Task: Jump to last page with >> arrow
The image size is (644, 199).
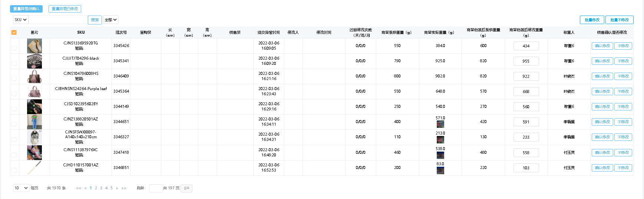Action: click(x=124, y=188)
